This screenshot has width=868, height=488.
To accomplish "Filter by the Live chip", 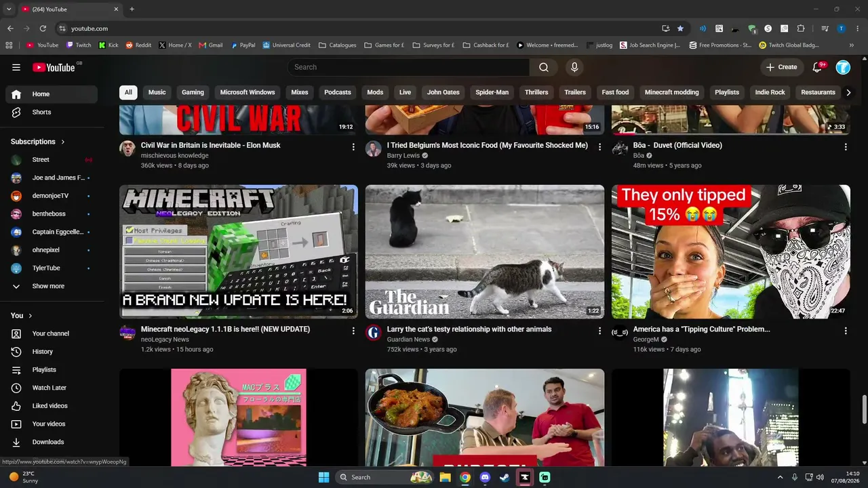I will (406, 92).
